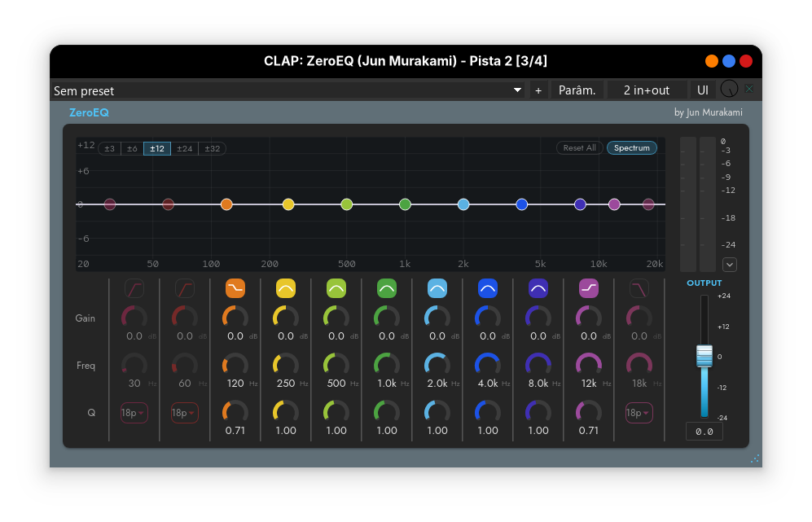Click the 1.0k band Freq knob

[387, 365]
